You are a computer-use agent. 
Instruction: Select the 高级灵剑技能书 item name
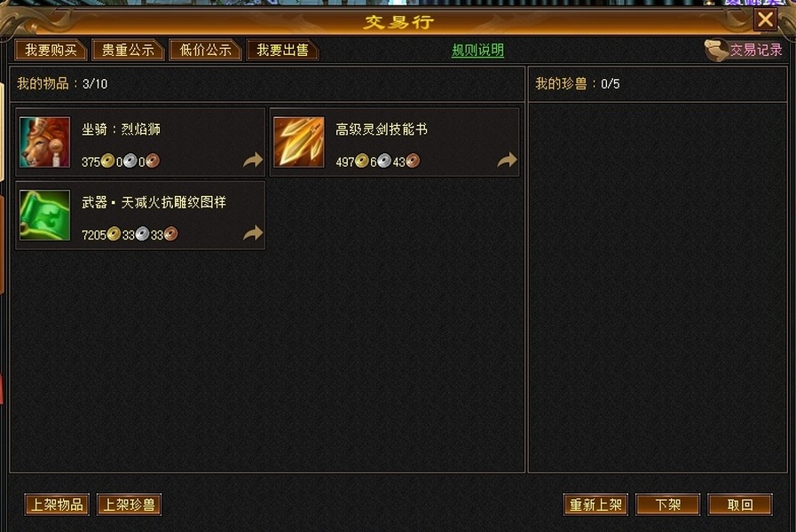click(x=382, y=129)
